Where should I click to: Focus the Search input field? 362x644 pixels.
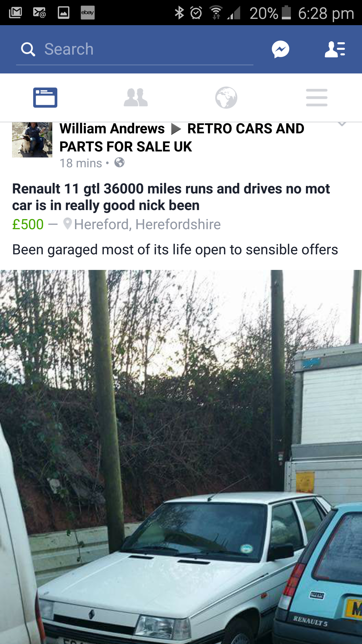point(135,49)
